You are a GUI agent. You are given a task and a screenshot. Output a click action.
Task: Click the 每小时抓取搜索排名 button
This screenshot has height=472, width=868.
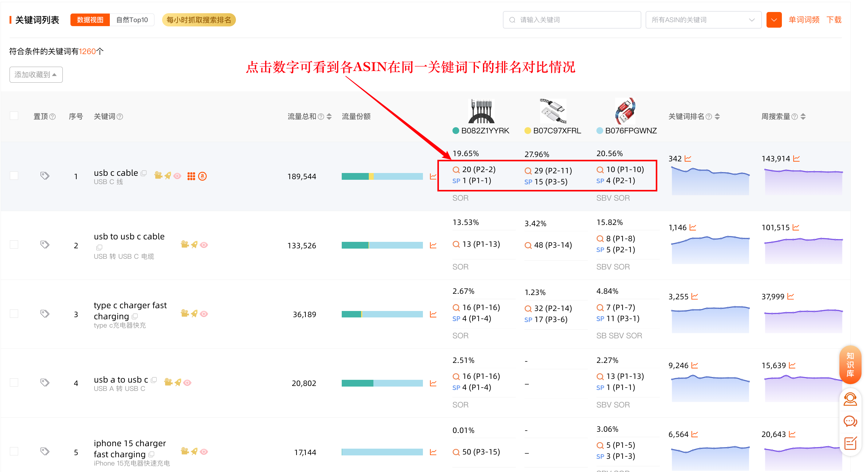199,20
